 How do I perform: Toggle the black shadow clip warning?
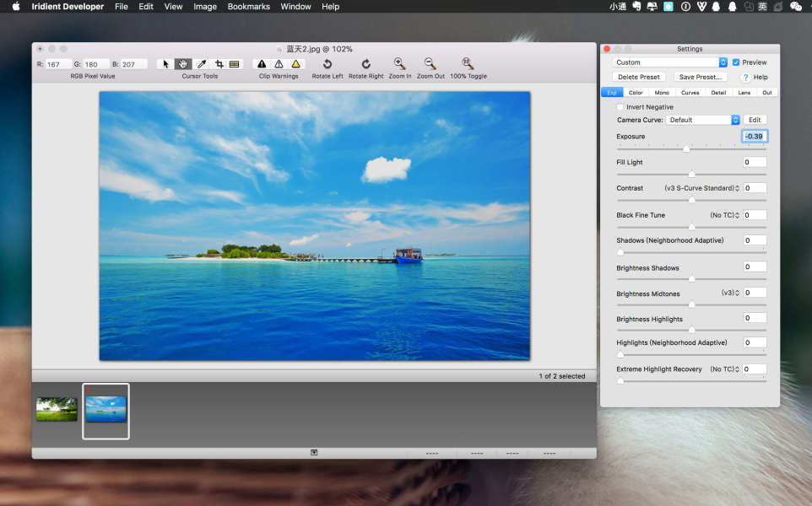[262, 64]
